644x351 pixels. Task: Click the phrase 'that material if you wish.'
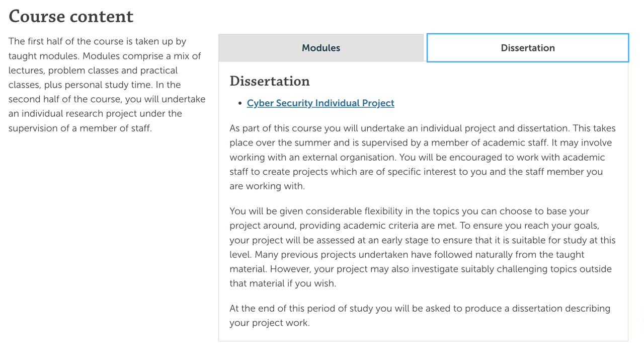point(283,284)
